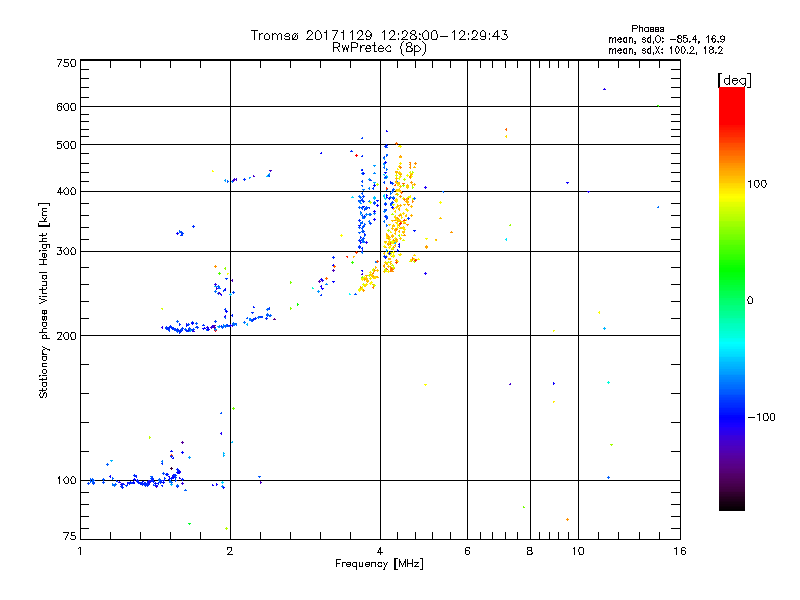
Task: Click y-axis tick label 750
Action: (66, 63)
